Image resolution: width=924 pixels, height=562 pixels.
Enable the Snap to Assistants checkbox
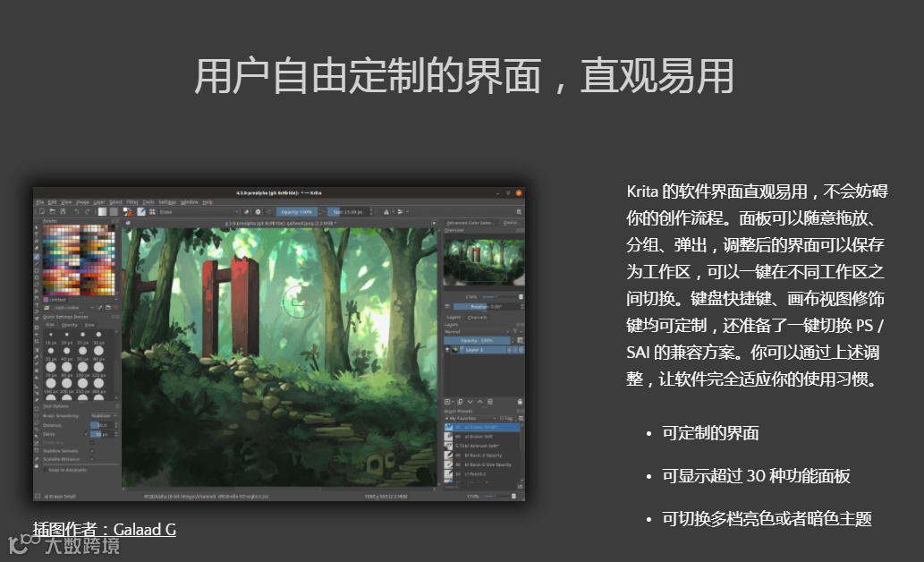click(46, 470)
